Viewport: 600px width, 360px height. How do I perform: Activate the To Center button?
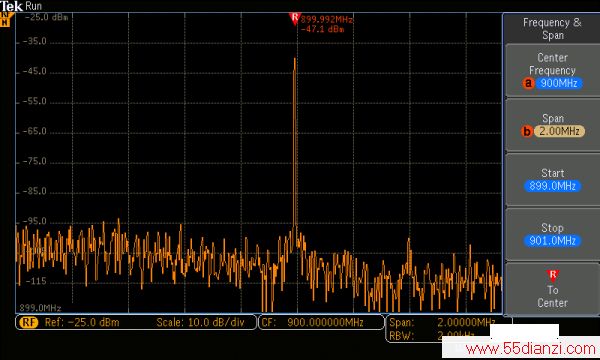(552, 289)
